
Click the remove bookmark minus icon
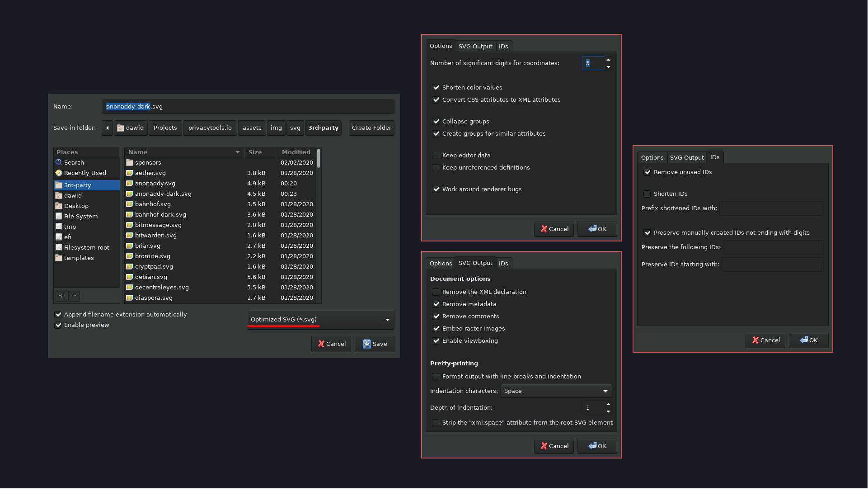pyautogui.click(x=74, y=296)
